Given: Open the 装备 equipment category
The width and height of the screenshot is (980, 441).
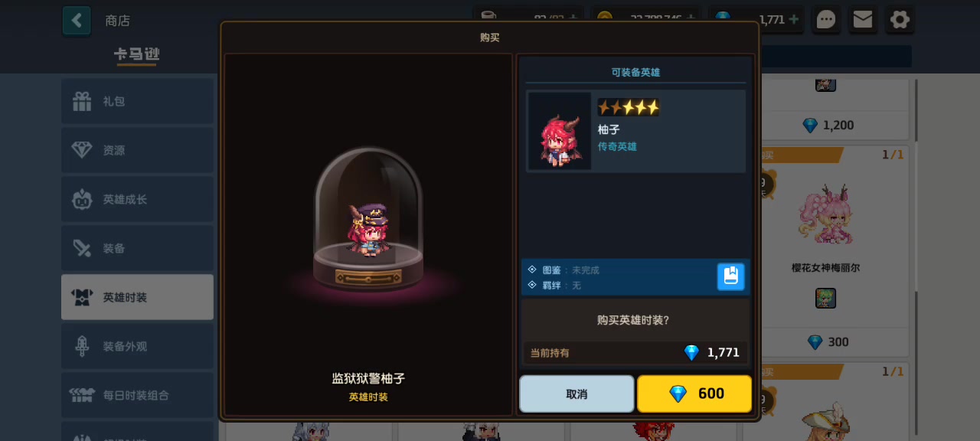Looking at the screenshot, I should click(x=138, y=248).
